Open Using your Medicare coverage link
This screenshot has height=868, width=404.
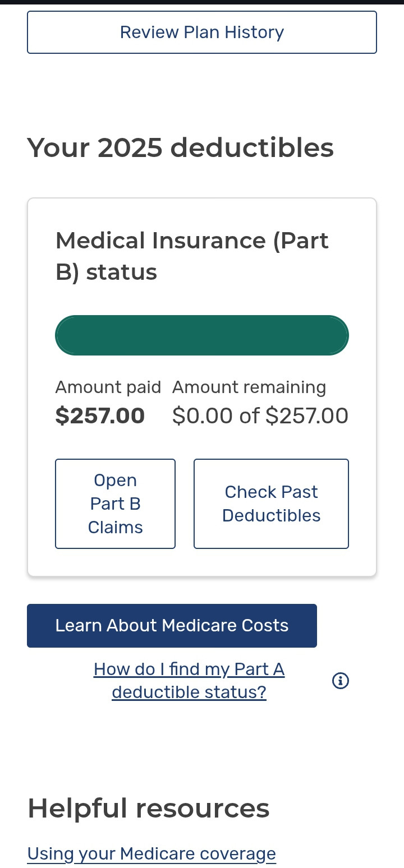click(151, 853)
